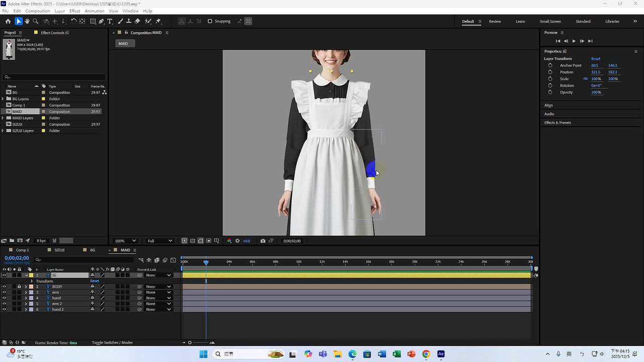
Task: Switch to Small Screen workspace
Action: pyautogui.click(x=550, y=21)
